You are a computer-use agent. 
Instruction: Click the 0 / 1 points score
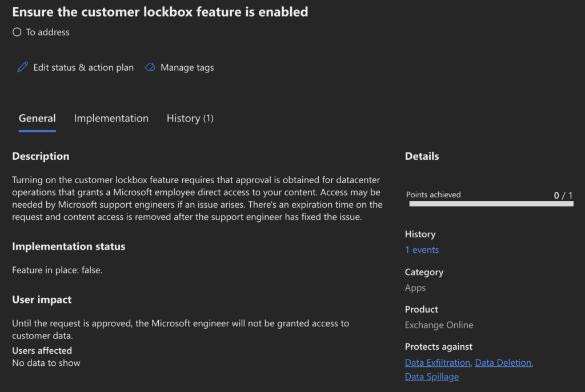pyautogui.click(x=563, y=195)
